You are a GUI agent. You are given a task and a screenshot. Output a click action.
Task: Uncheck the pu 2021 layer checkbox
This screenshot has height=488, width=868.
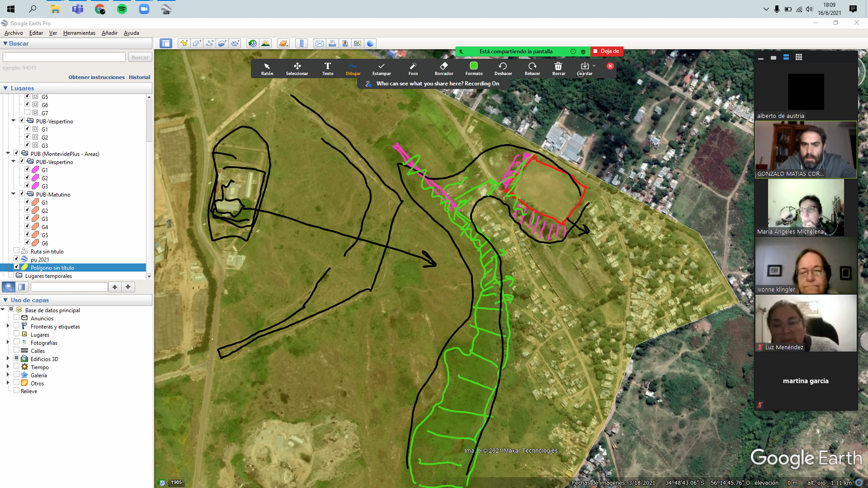17,259
